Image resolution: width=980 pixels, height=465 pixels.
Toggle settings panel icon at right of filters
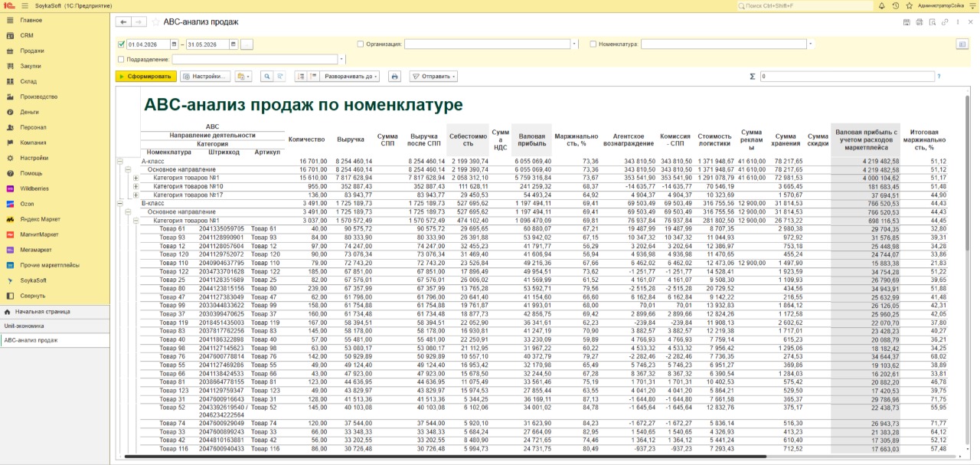coord(962,44)
